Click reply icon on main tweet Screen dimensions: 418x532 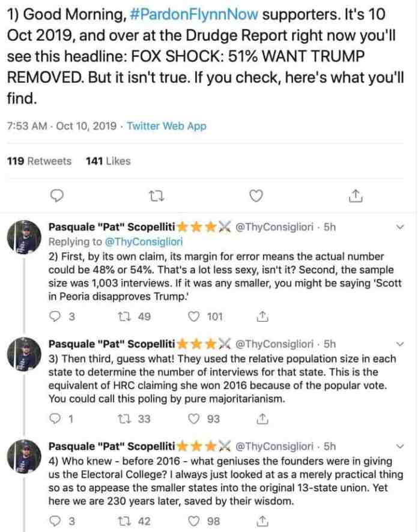[x=56, y=196]
